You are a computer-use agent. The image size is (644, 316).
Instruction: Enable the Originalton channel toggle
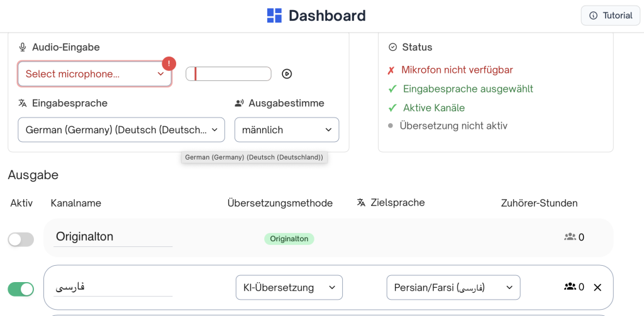pos(21,239)
